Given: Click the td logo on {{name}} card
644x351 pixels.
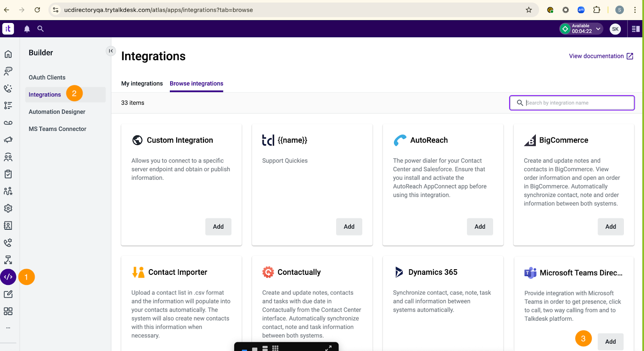Looking at the screenshot, I should 268,140.
